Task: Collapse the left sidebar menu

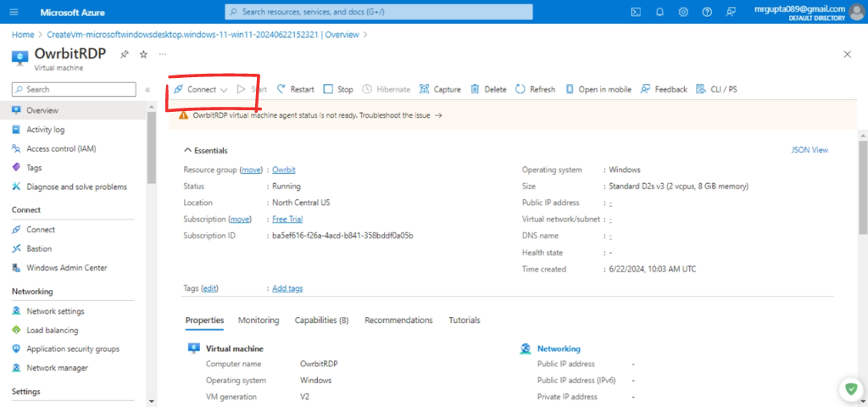Action: (148, 89)
